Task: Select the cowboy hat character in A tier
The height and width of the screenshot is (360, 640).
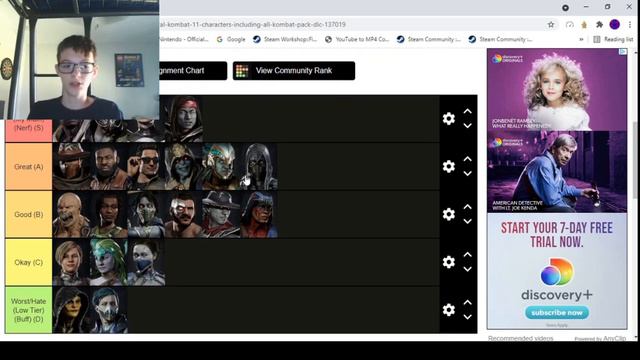Action: (x=71, y=167)
